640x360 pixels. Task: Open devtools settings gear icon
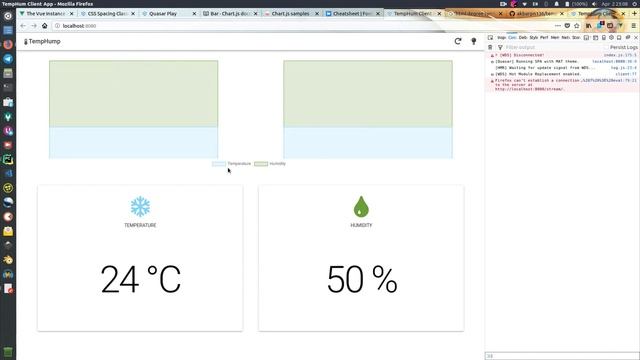coord(611,38)
